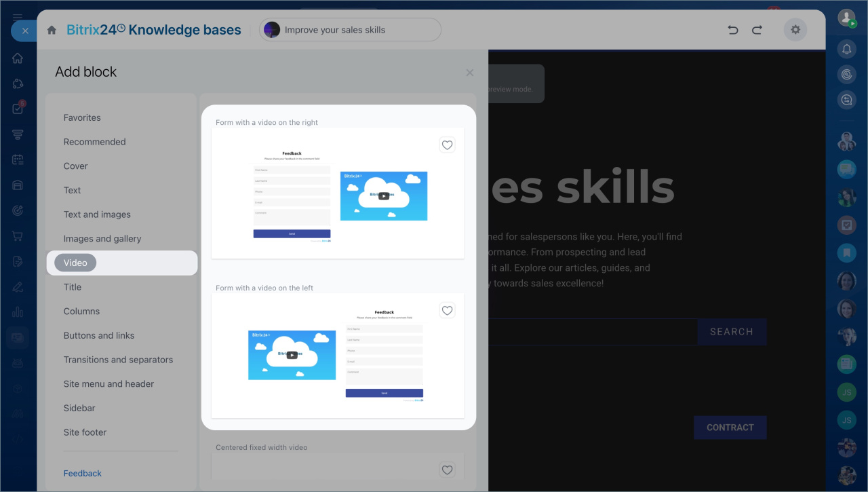The image size is (868, 492).
Task: Choose the 'Form with a video on the left' preview
Action: [338, 356]
